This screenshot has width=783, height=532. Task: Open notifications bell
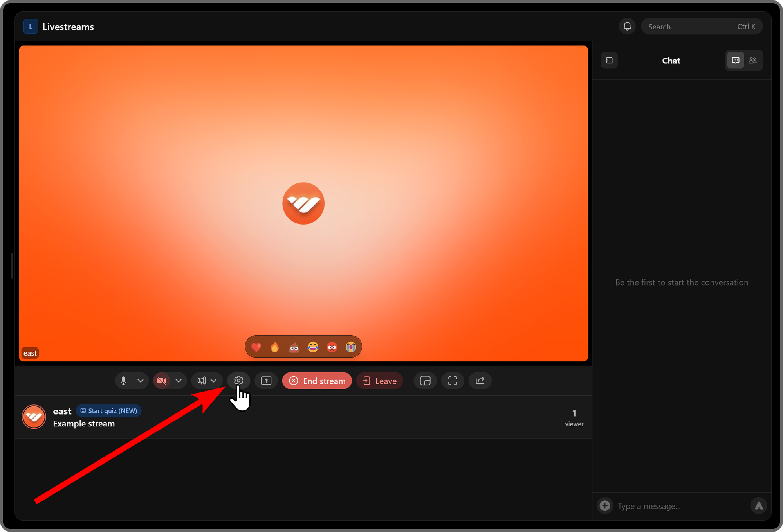click(627, 26)
